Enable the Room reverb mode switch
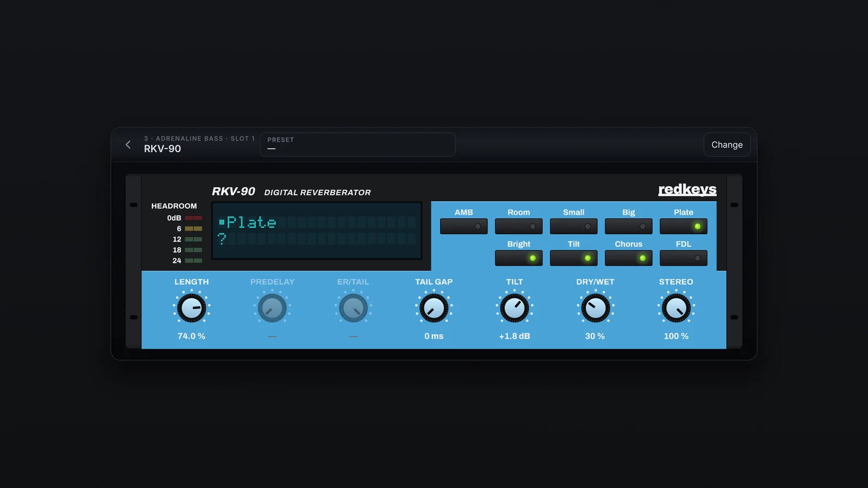 (x=519, y=226)
